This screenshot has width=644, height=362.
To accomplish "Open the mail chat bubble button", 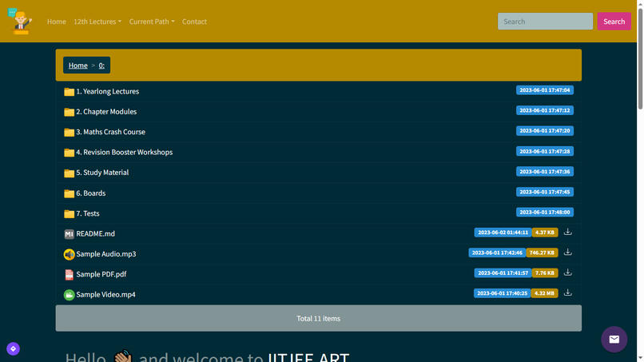I will [x=614, y=340].
